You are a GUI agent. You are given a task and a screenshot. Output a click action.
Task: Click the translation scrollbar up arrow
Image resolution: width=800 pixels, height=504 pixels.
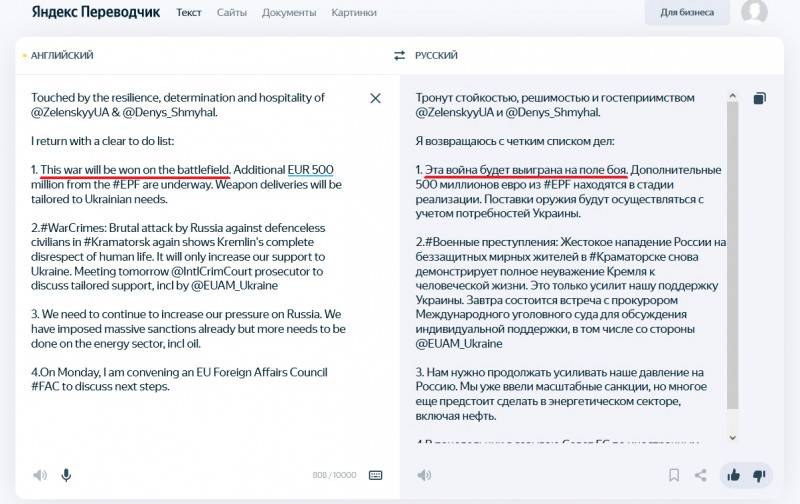point(733,95)
